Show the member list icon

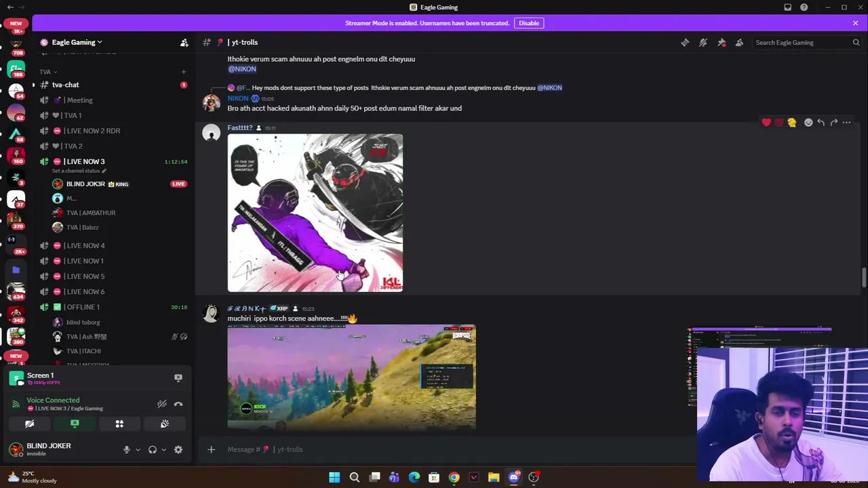[x=739, y=42]
